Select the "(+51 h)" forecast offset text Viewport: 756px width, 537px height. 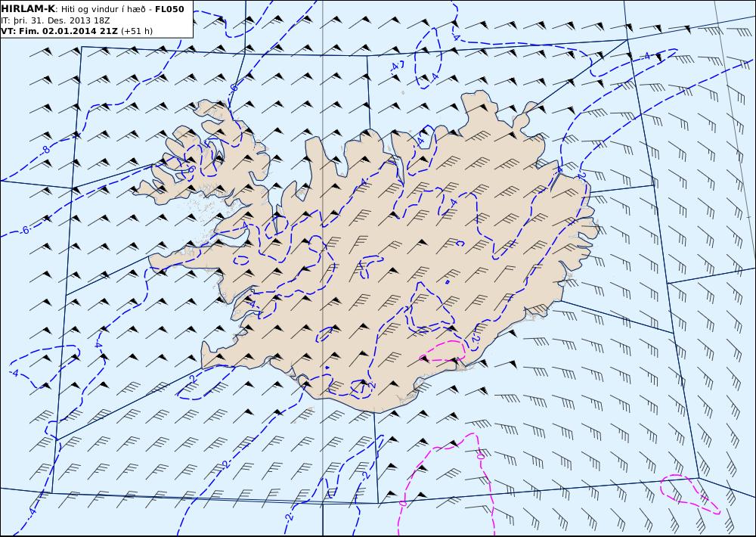tap(136, 31)
